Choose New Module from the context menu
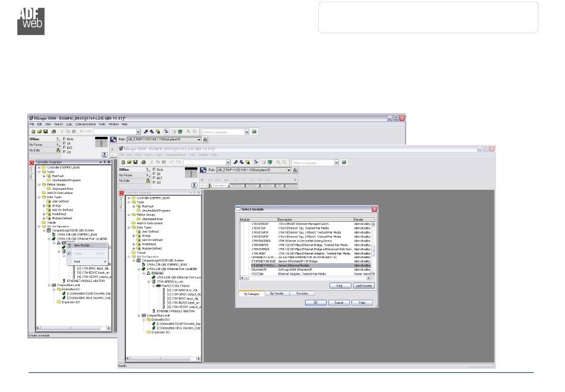The width and height of the screenshot is (565, 392). [83, 246]
